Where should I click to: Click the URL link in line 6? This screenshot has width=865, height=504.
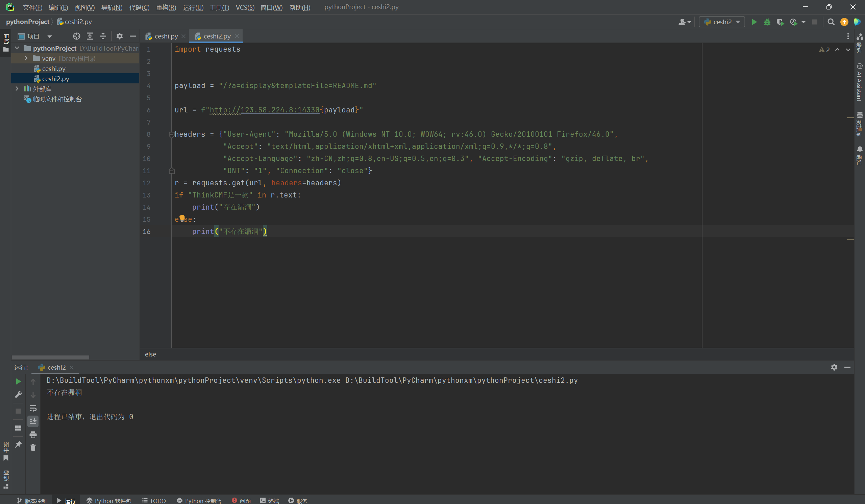[x=265, y=110]
